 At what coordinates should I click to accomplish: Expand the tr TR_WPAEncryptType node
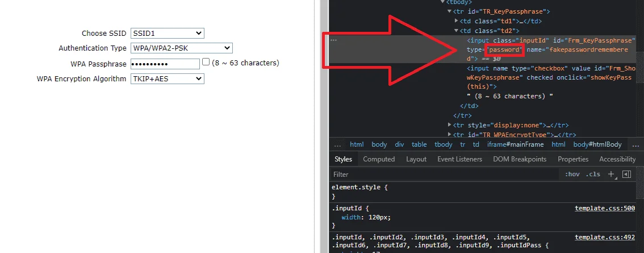(450, 135)
